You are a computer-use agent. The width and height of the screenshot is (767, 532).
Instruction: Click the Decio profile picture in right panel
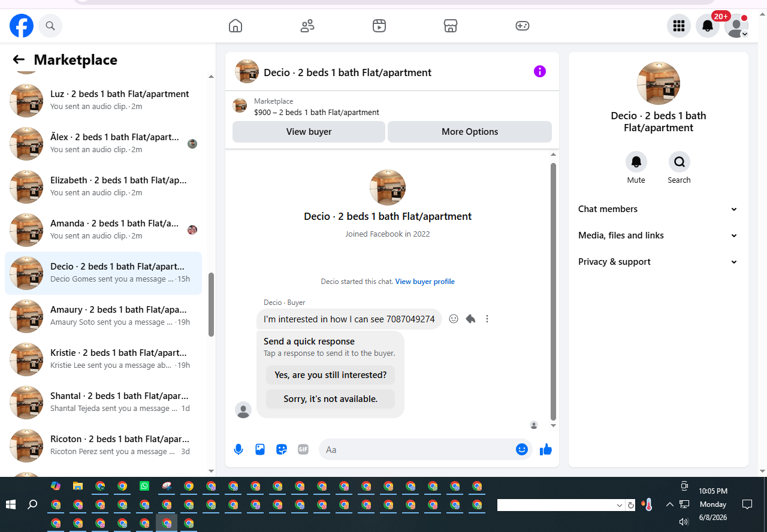click(659, 83)
